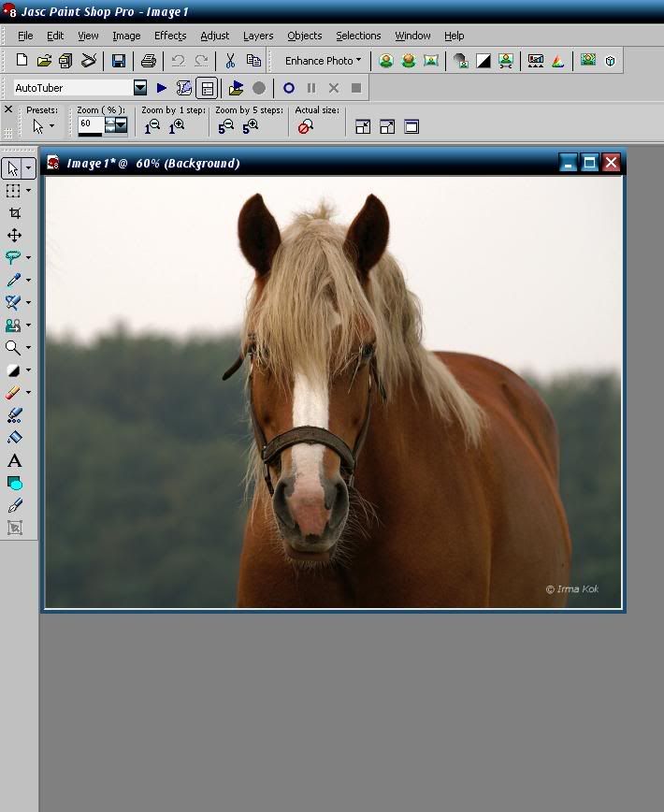Image resolution: width=664 pixels, height=812 pixels.
Task: Open the Effects menu
Action: 170,36
